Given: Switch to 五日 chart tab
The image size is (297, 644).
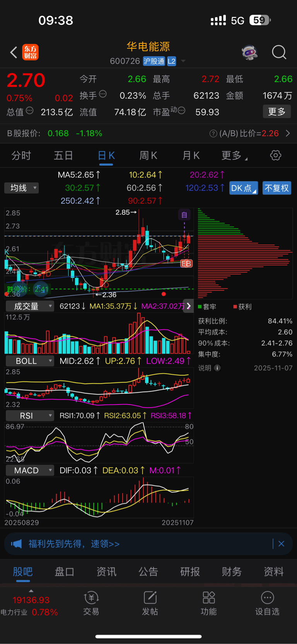Looking at the screenshot, I should [63, 155].
